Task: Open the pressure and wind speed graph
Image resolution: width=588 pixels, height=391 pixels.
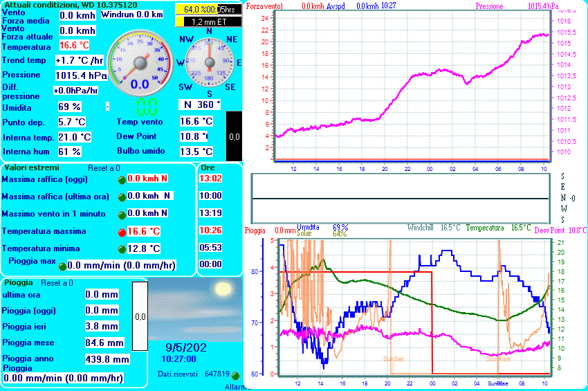Action: point(412,86)
